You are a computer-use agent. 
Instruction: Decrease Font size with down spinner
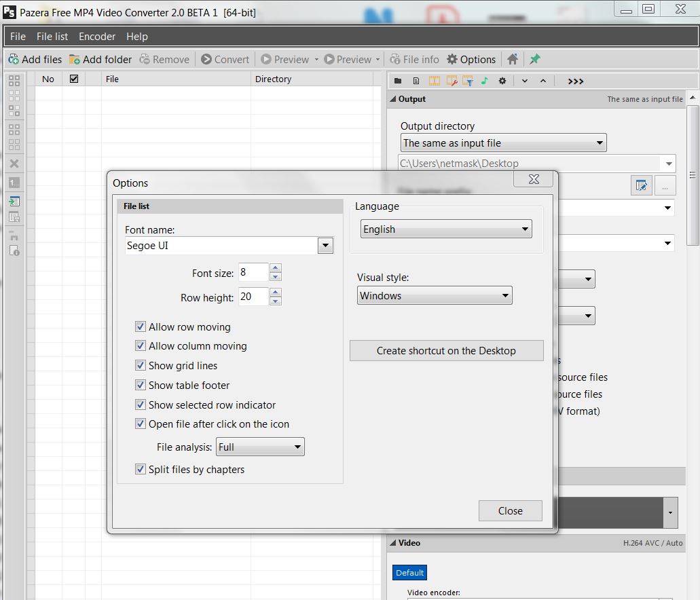pyautogui.click(x=276, y=277)
